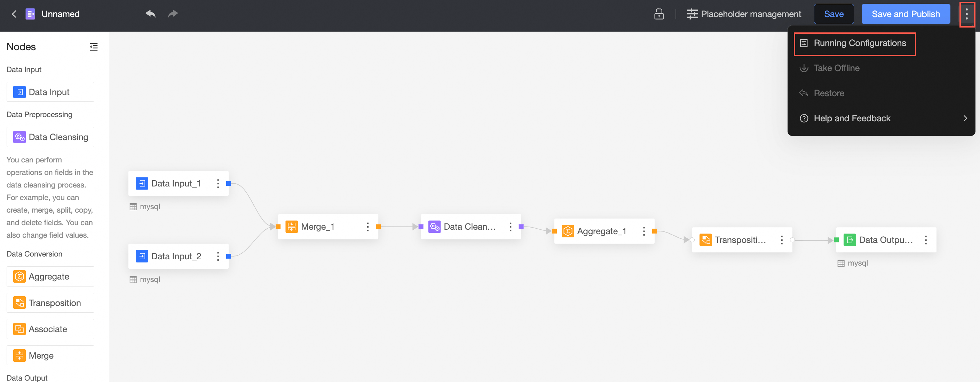The height and width of the screenshot is (382, 980).
Task: Click the Save button
Action: pos(833,14)
